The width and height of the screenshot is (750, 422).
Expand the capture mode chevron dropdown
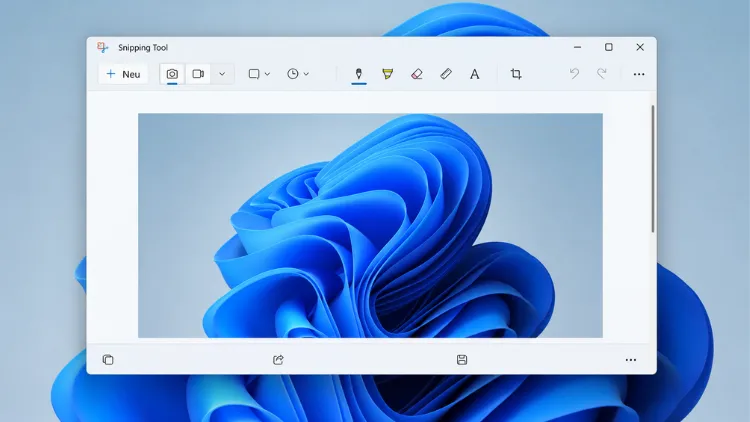[222, 74]
